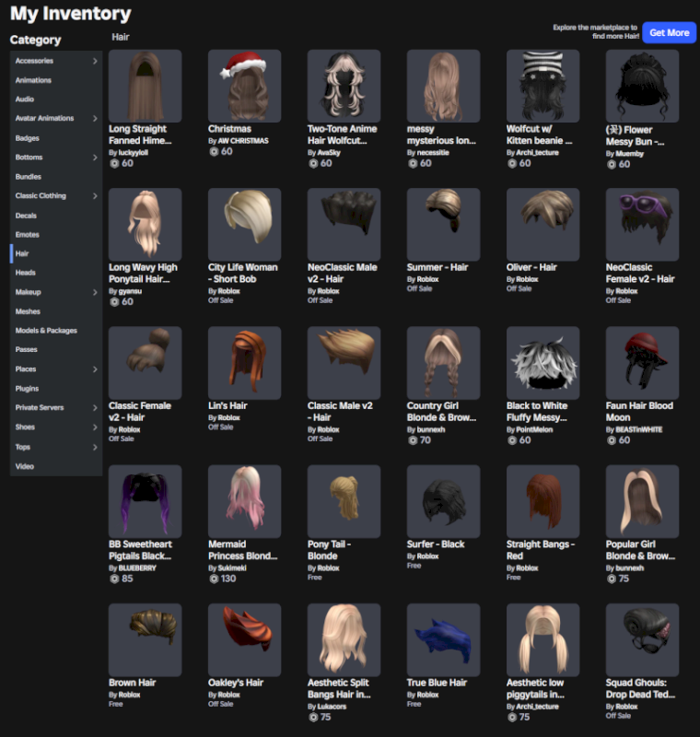This screenshot has width=700, height=737.
Task: Expand the Tops category arrow
Action: click(x=95, y=447)
